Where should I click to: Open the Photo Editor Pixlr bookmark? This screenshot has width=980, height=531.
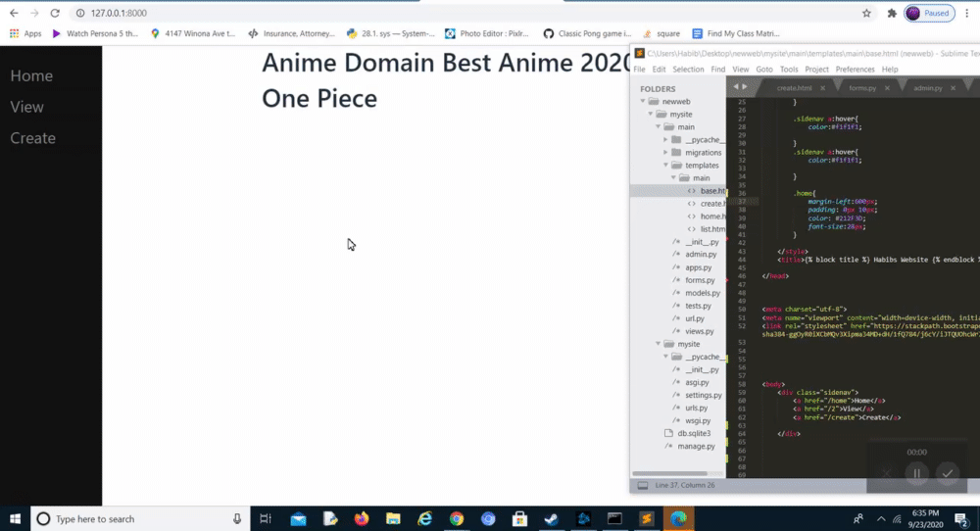(487, 33)
